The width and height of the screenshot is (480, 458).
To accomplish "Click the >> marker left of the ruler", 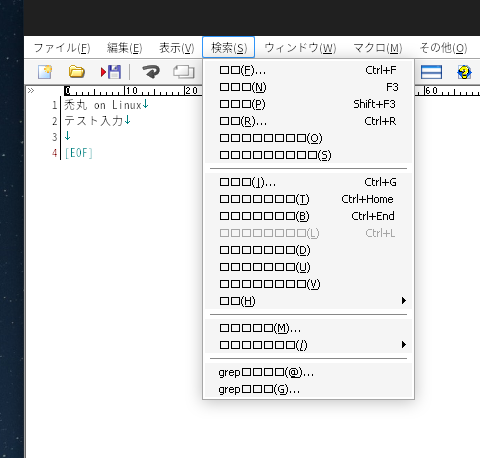I will pos(31,90).
